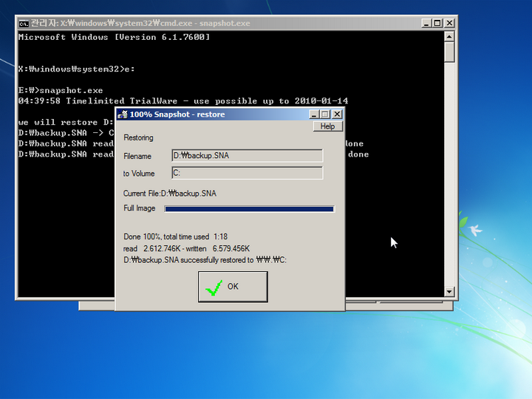Click the OK button with green checkmark
The height and width of the screenshot is (399, 532).
(x=233, y=287)
